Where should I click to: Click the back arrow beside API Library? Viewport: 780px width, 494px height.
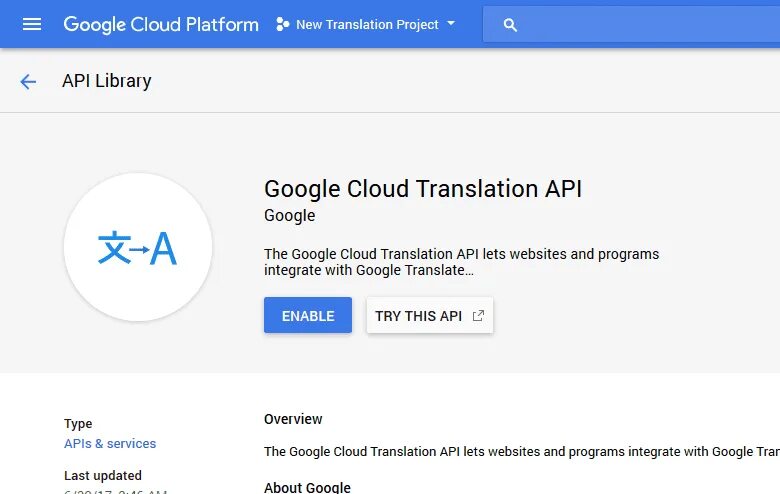(x=28, y=82)
